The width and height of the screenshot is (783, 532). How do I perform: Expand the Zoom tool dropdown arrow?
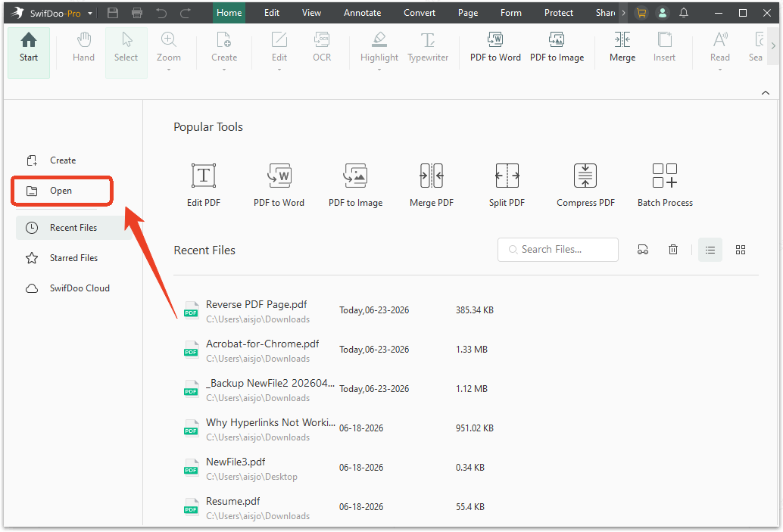point(168,70)
